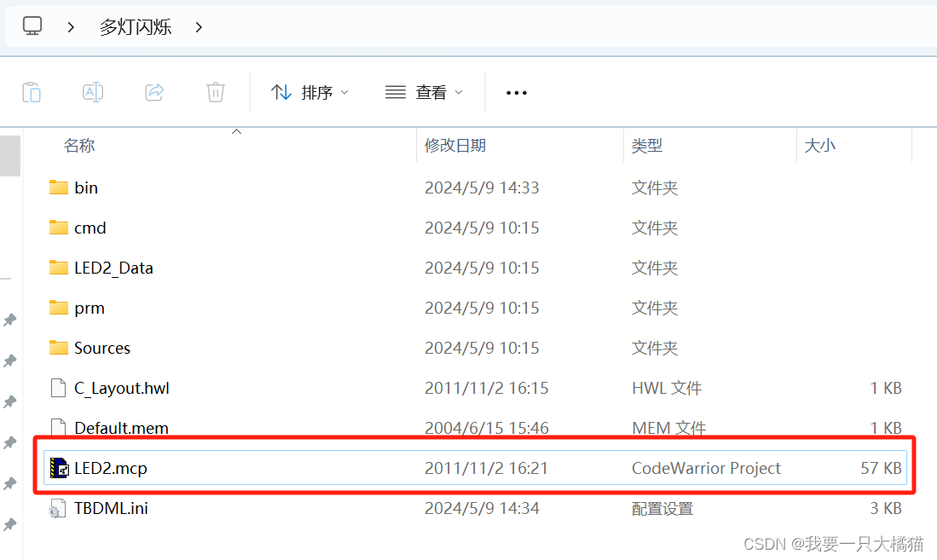
Task: Click the chevron after 多灯闪烁 breadcrumb
Action: [198, 26]
